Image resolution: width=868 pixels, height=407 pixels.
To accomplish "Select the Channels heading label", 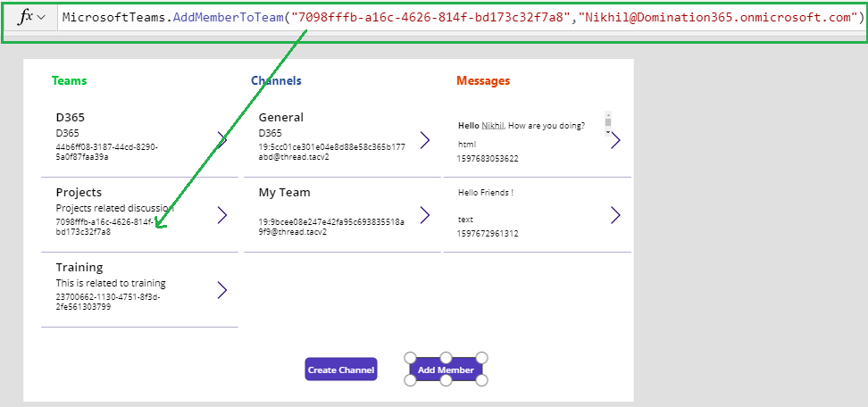I will pyautogui.click(x=276, y=80).
